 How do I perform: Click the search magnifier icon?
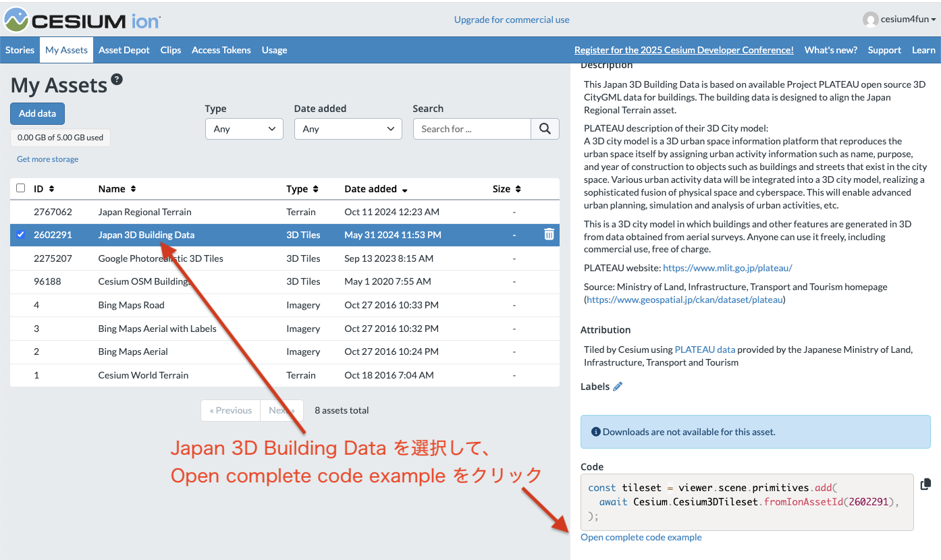[x=544, y=128]
